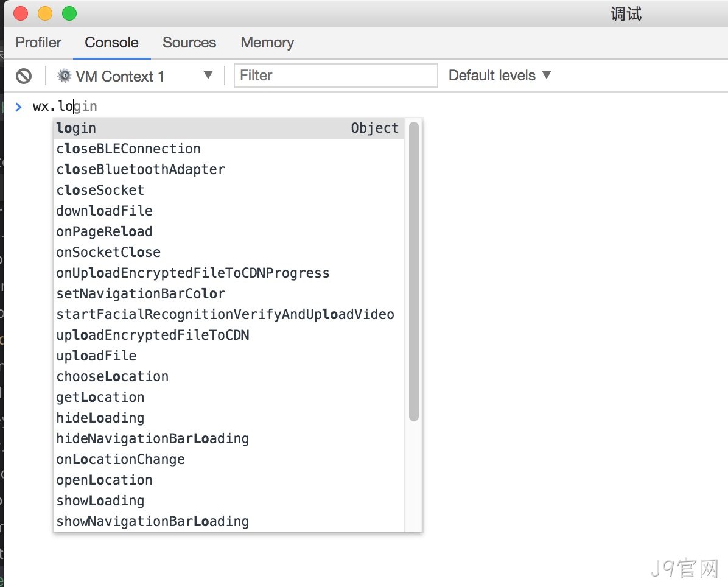The height and width of the screenshot is (587, 728).
Task: Click the autocomplete list scrollbar thumb
Action: coord(414,272)
